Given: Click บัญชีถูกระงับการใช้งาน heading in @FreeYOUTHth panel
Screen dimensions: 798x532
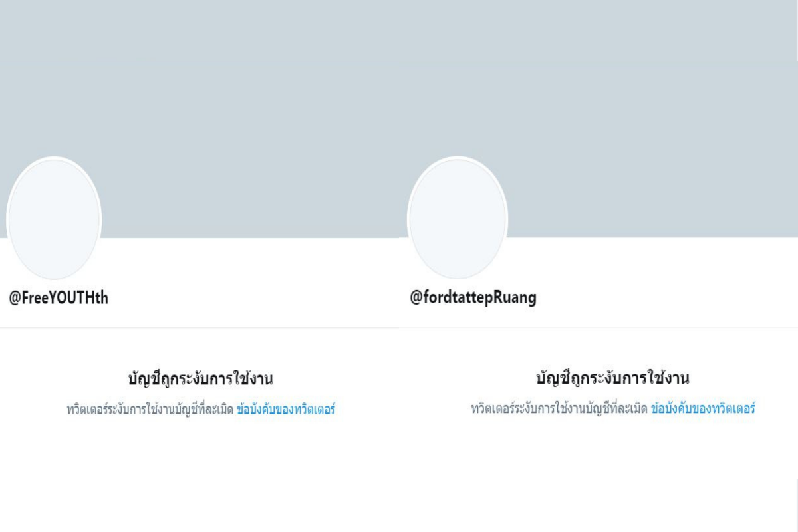Looking at the screenshot, I should (201, 379).
